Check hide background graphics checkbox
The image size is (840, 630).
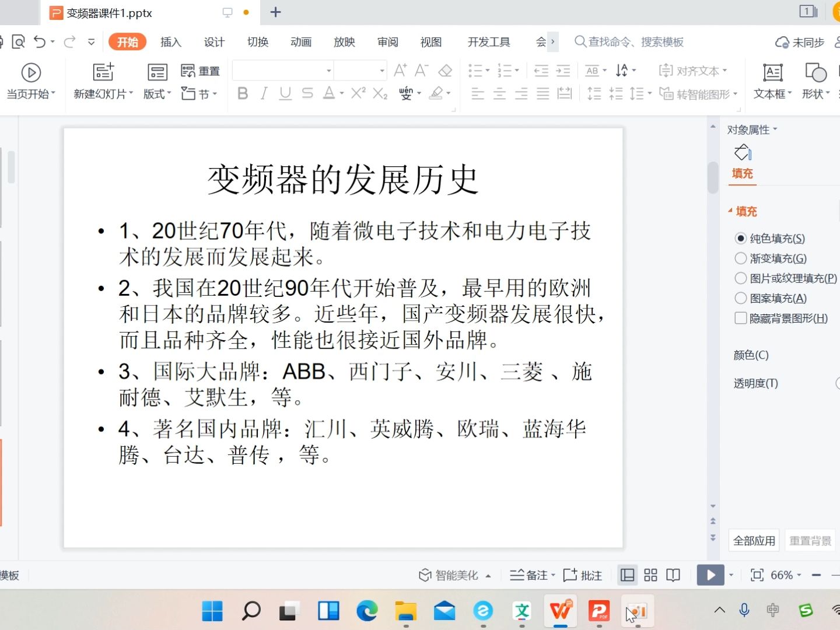click(741, 318)
